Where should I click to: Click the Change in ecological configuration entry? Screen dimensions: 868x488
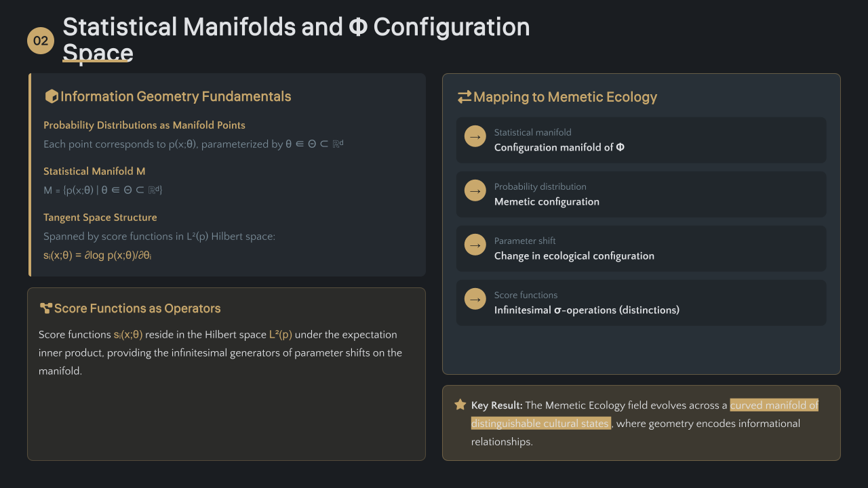(574, 256)
